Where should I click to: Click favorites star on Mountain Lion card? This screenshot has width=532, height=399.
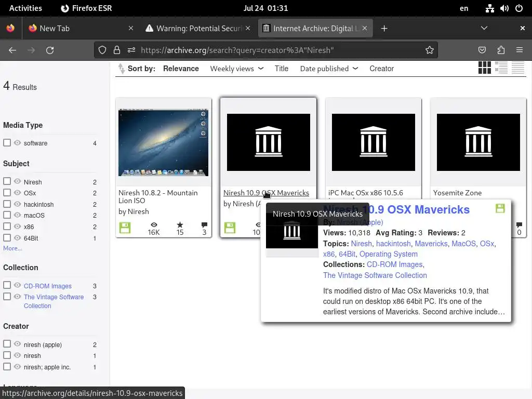(180, 224)
